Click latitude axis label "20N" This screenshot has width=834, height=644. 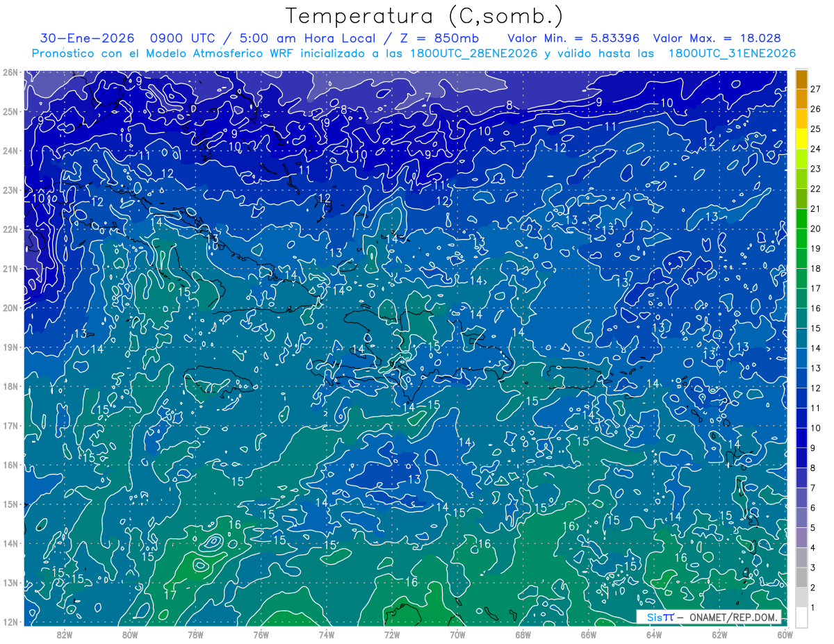tap(10, 308)
